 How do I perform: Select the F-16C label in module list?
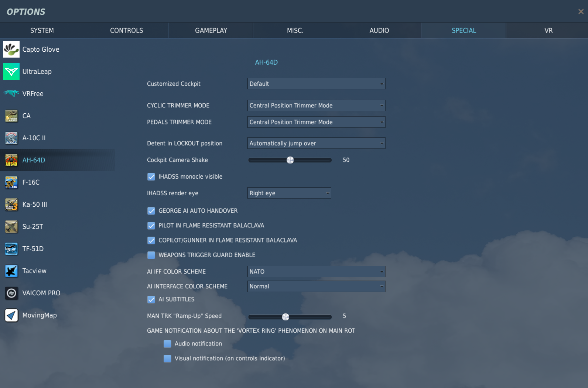pos(31,182)
